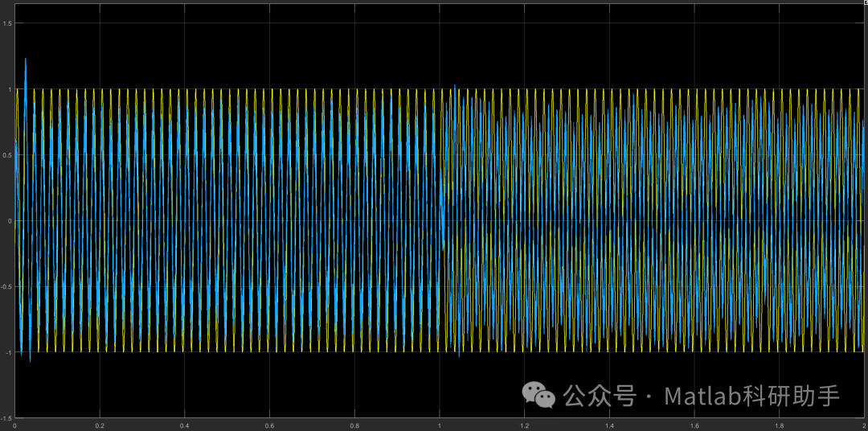This screenshot has height=431, width=868.
Task: Click the 0.6 tick label on the time axis
Action: coord(269,426)
